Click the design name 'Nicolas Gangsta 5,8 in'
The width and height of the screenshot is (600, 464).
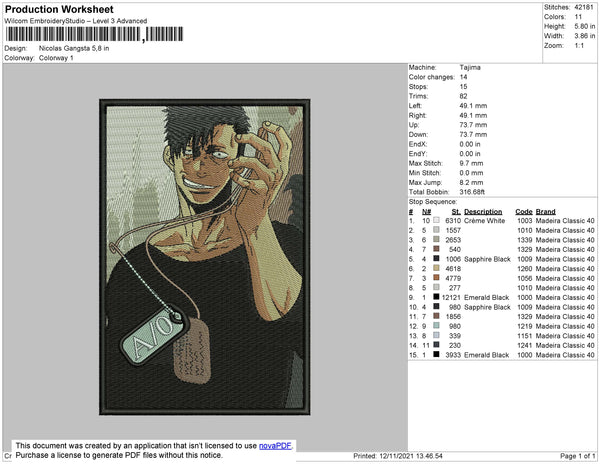(x=74, y=49)
